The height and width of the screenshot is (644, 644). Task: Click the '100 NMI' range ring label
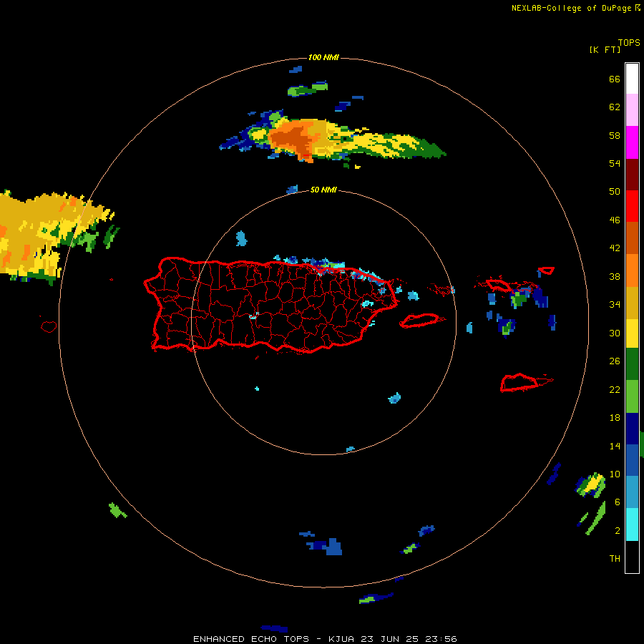pos(323,57)
